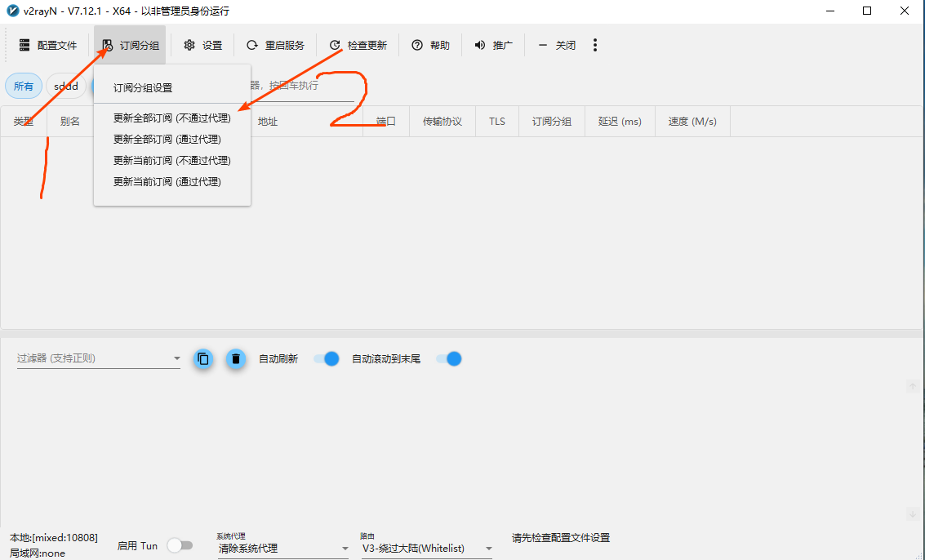Open the 帮助 help menu
This screenshot has height=560, width=925.
[x=430, y=46]
